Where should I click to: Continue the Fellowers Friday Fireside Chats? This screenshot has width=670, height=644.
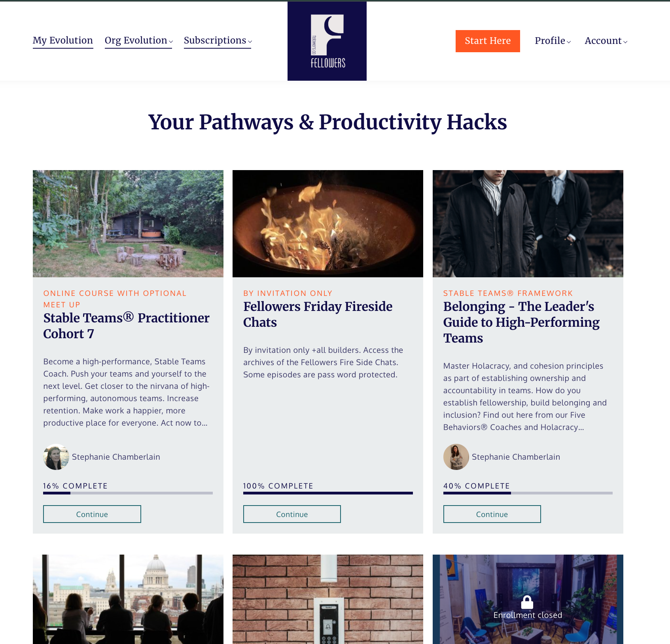point(292,514)
